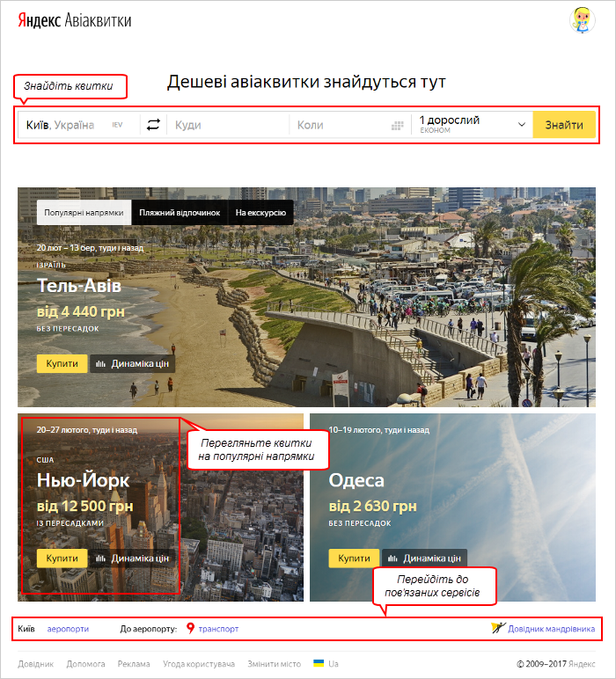Click the chevron arrow beside ЕКОНОМ class

(522, 125)
